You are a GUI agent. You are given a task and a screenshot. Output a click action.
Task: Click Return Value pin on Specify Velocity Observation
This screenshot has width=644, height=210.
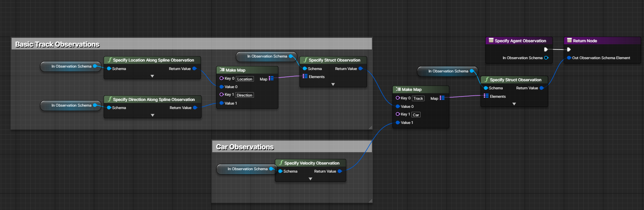(x=340, y=171)
